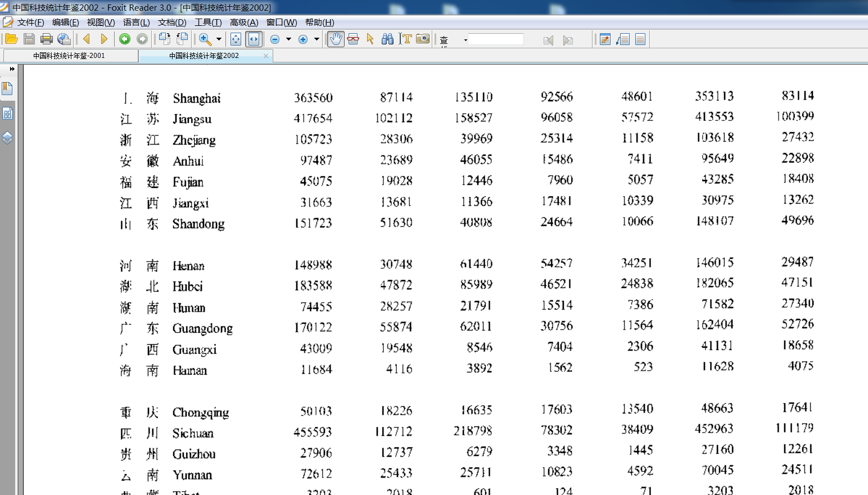
Task: Click the Hainan row label
Action: 189,371
